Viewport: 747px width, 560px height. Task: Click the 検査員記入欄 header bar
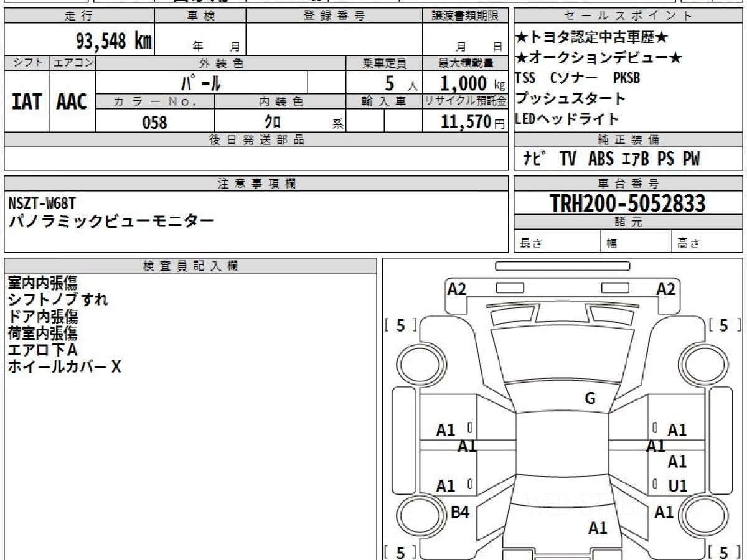[x=190, y=266]
